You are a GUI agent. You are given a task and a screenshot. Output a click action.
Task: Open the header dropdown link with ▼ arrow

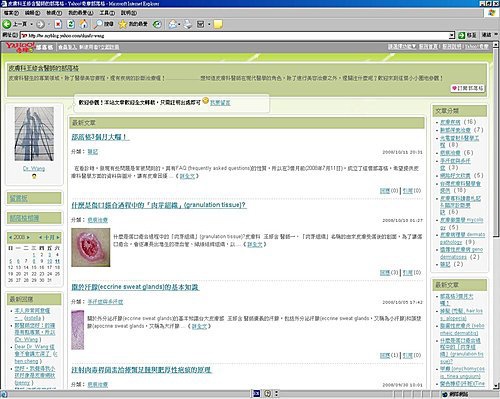tap(402, 47)
